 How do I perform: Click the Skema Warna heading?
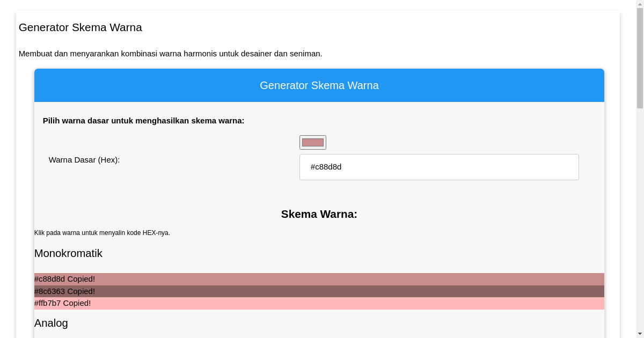tap(319, 214)
